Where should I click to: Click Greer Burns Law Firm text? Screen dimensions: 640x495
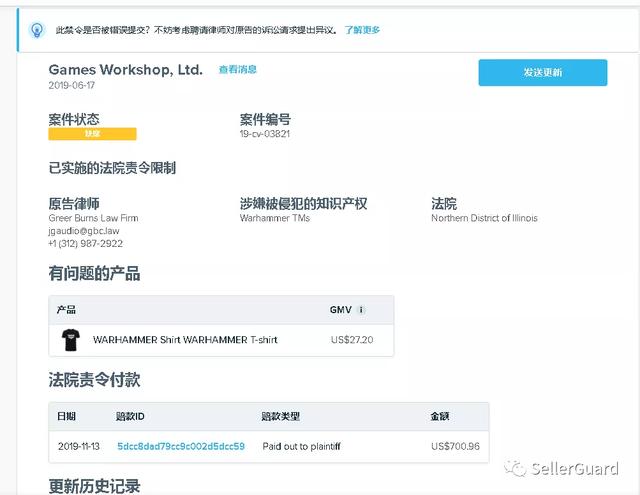[x=93, y=218]
